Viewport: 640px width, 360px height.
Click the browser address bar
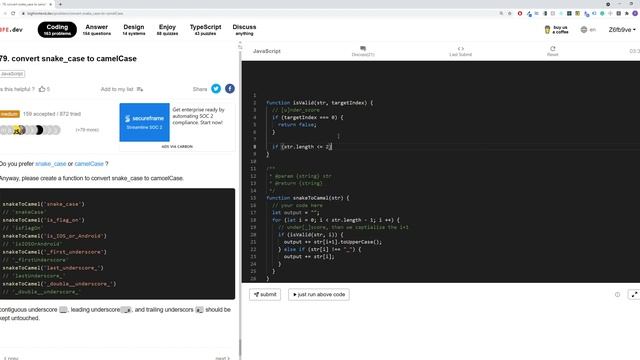coord(261,13)
